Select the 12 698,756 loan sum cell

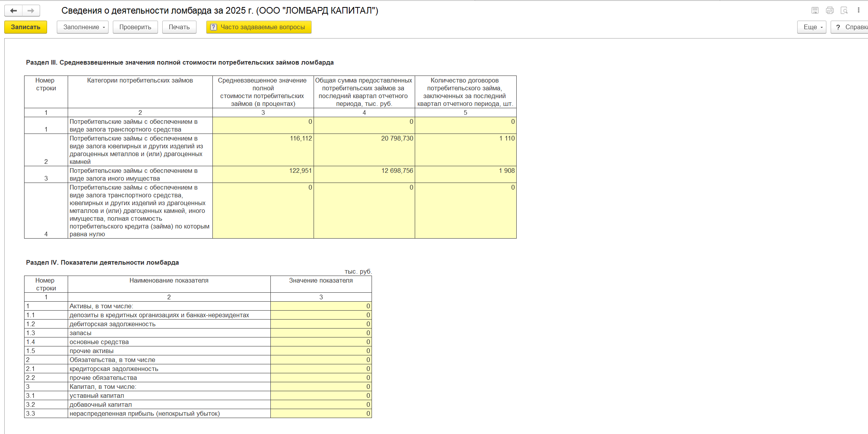(364, 174)
